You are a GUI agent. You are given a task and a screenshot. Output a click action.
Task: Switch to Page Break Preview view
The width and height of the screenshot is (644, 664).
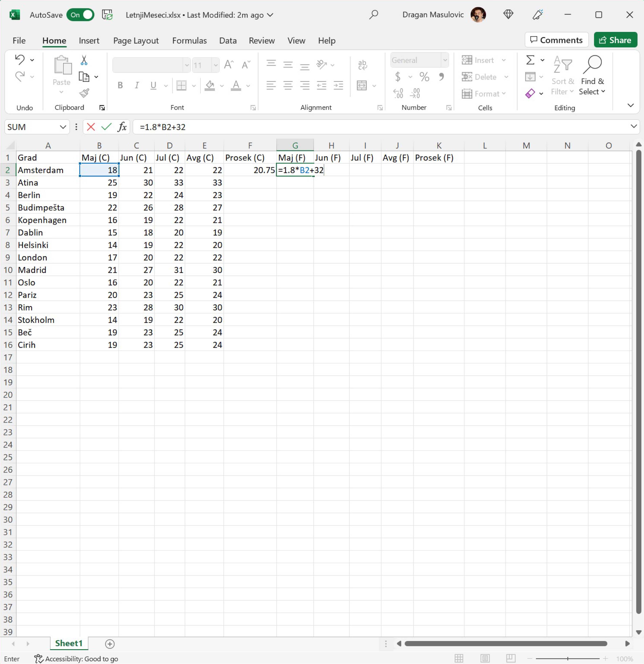pyautogui.click(x=511, y=658)
